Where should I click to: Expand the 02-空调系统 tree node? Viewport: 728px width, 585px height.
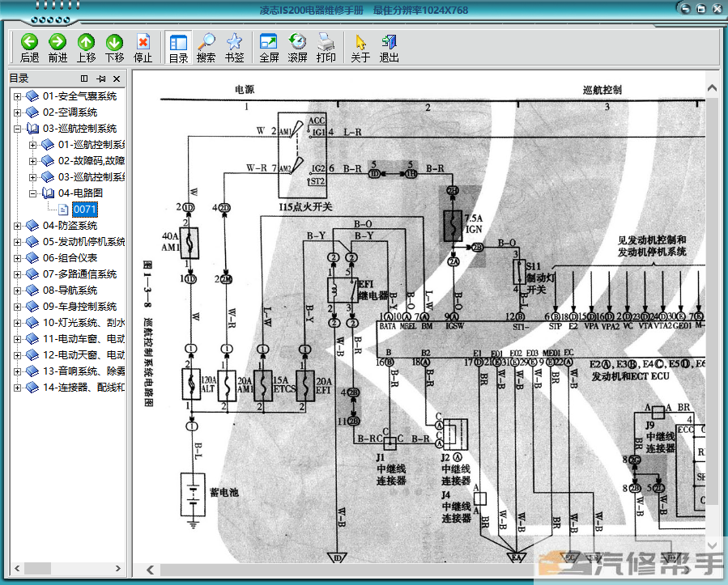tap(17, 112)
